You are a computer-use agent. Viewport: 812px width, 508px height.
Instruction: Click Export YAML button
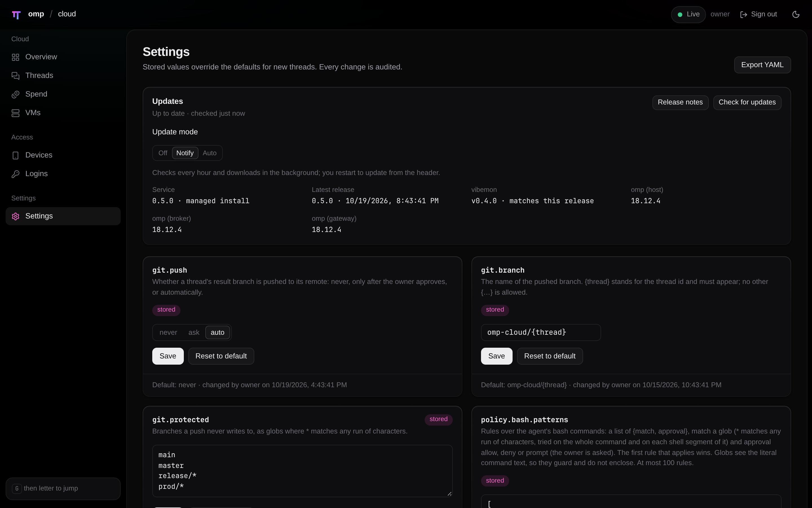(x=762, y=65)
